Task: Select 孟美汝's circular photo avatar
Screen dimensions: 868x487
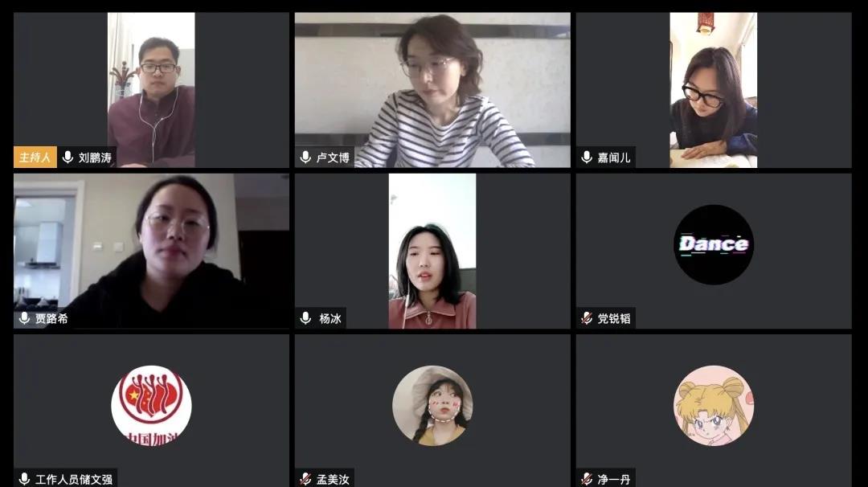Action: tap(432, 406)
